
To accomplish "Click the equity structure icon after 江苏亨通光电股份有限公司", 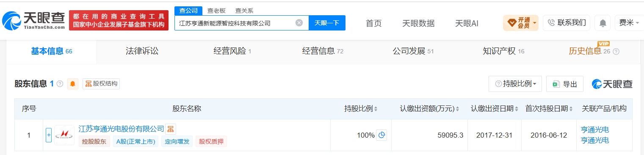I will click(170, 129).
